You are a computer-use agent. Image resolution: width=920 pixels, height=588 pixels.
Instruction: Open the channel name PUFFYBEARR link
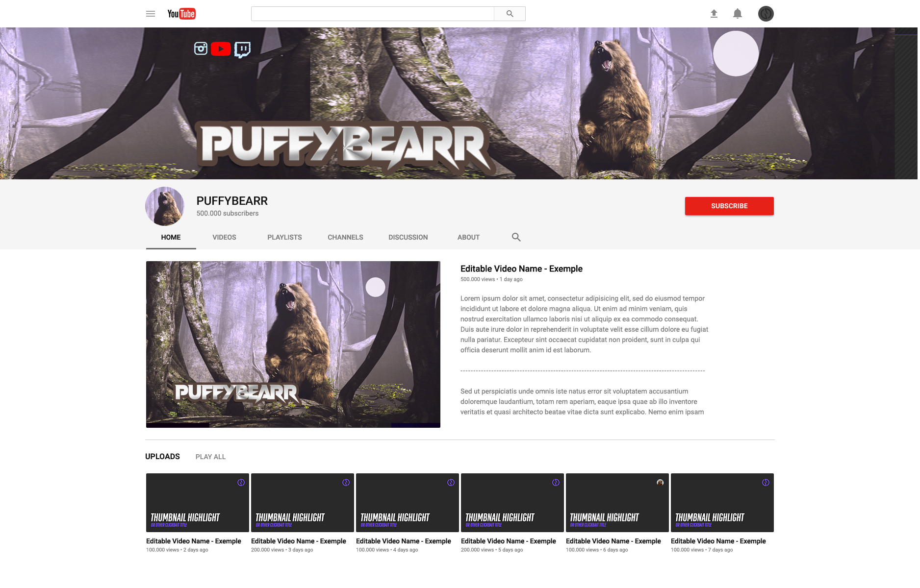click(231, 201)
